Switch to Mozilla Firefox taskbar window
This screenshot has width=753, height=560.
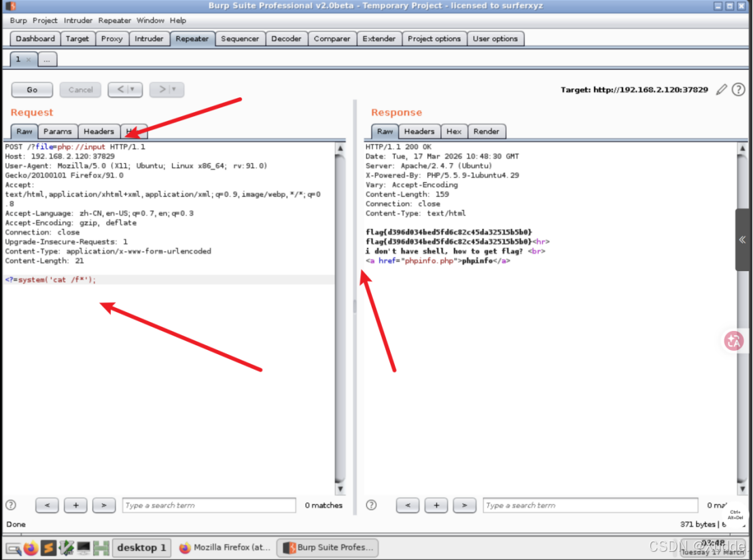224,548
